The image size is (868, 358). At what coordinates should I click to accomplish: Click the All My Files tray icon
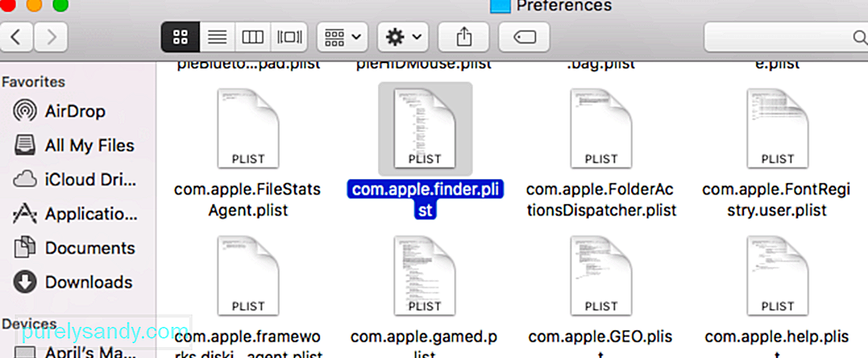(x=25, y=146)
